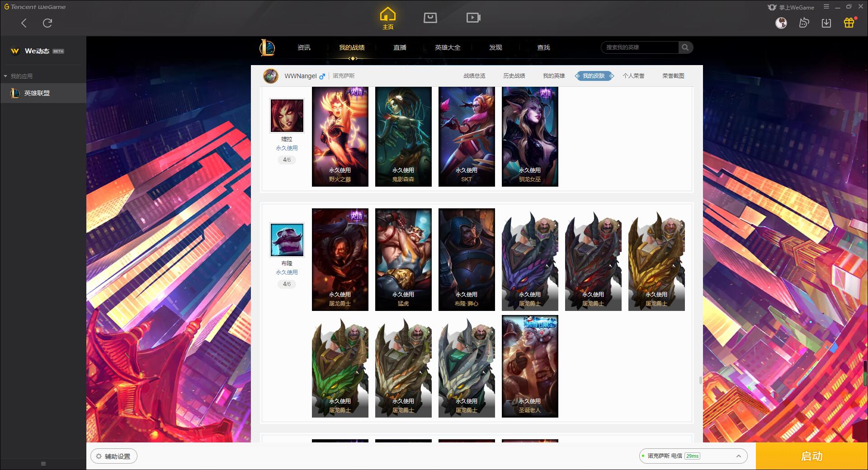Open the 发现 tab

click(x=495, y=47)
